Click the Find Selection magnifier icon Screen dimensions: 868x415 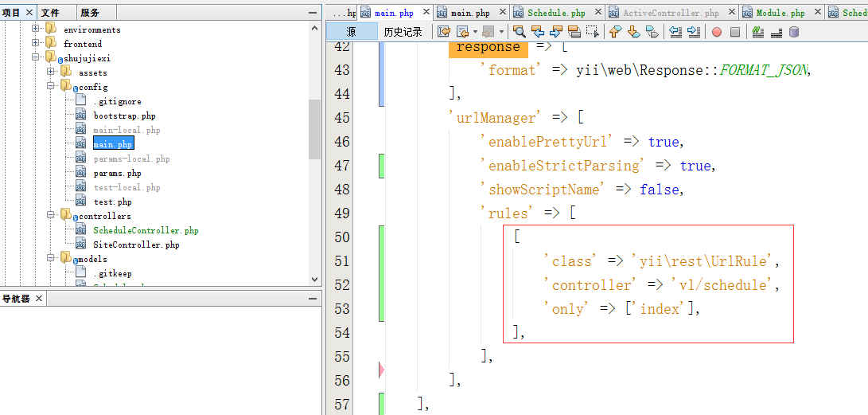coord(520,32)
